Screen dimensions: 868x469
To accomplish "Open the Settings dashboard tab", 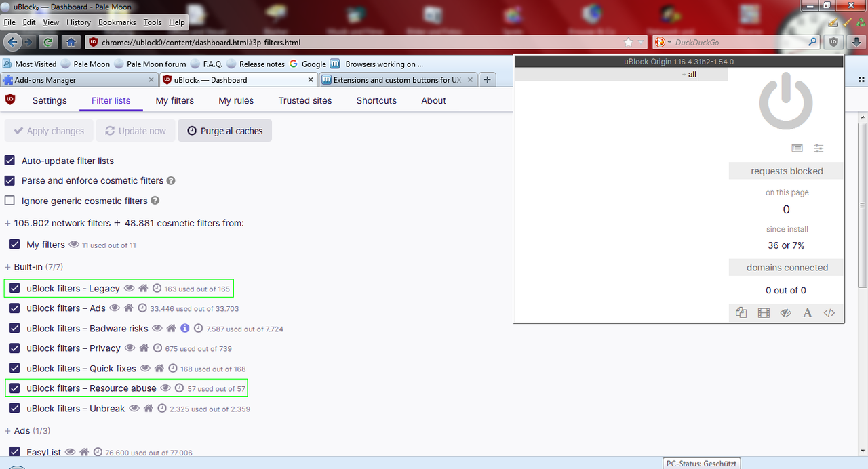I will coord(50,100).
